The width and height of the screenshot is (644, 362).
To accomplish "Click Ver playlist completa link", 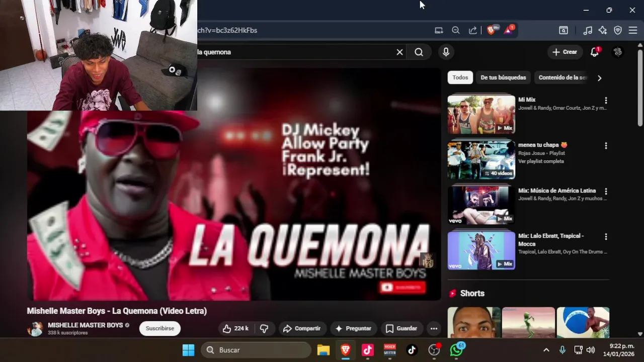I will 541,161.
